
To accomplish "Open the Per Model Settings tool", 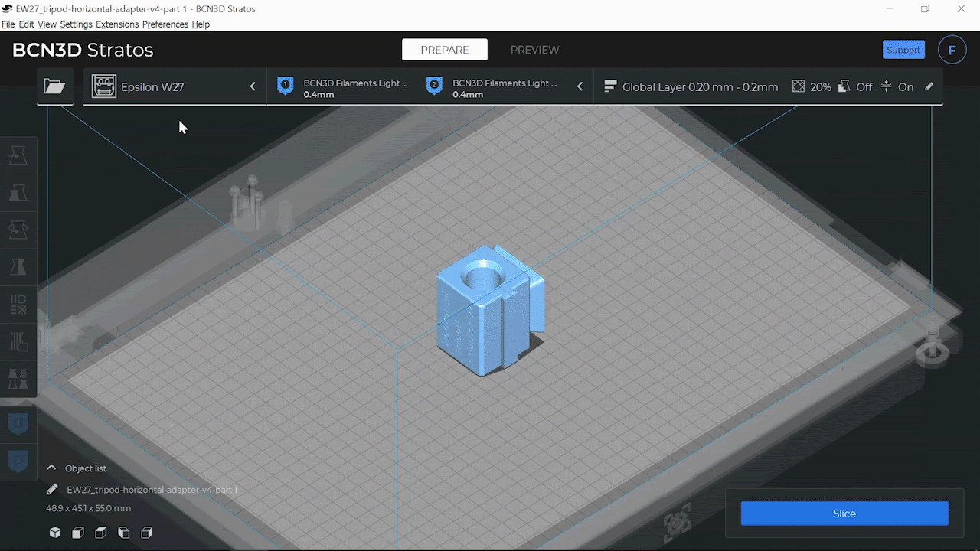I will [18, 341].
